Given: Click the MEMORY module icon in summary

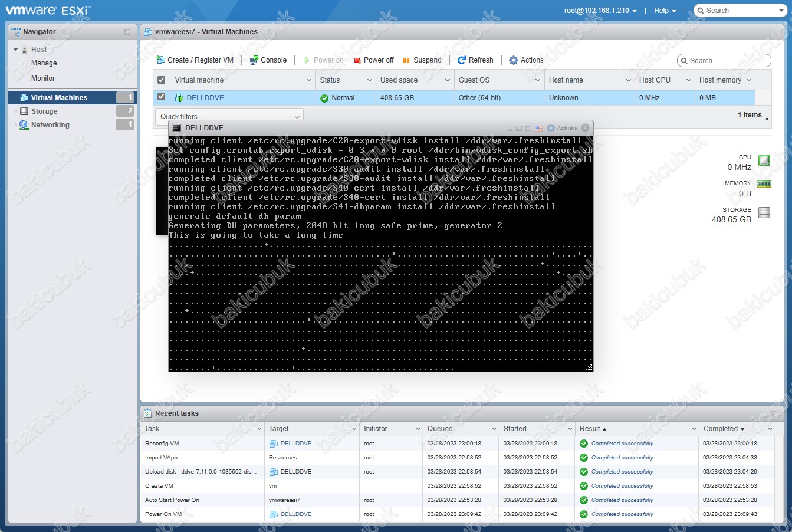Looking at the screenshot, I should click(764, 184).
